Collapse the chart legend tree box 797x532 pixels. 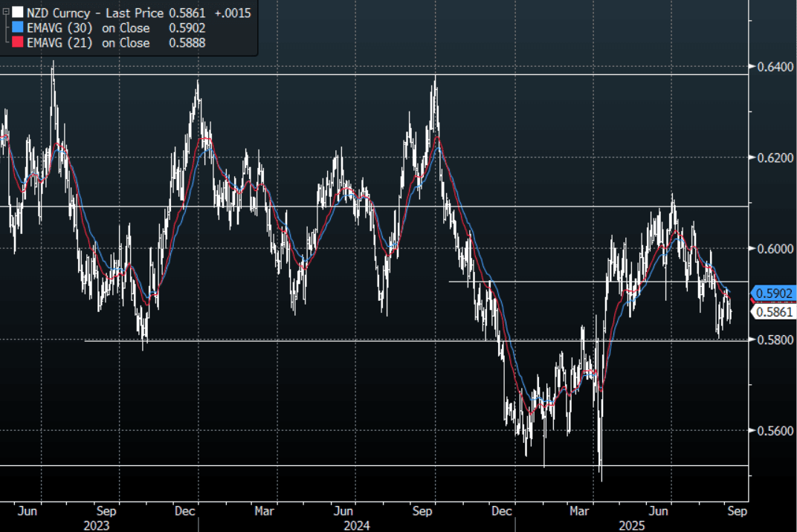pos(5,12)
